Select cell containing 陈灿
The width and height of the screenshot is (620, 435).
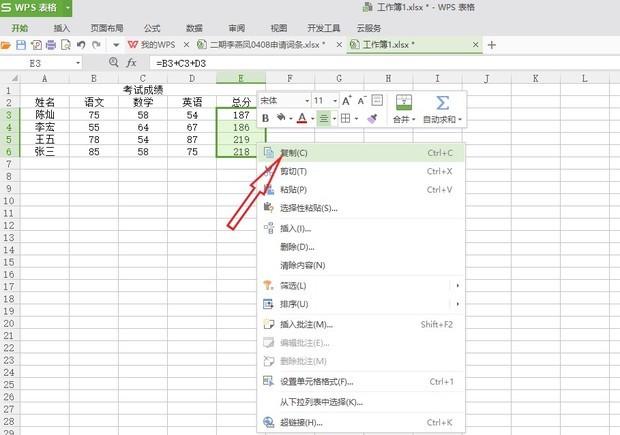(45, 115)
